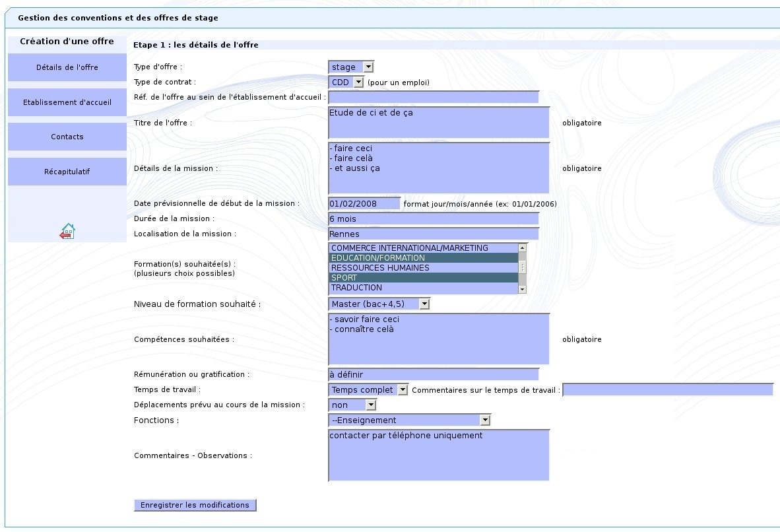Open the Temps de travail dropdown
This screenshot has height=532, width=780.
point(368,390)
